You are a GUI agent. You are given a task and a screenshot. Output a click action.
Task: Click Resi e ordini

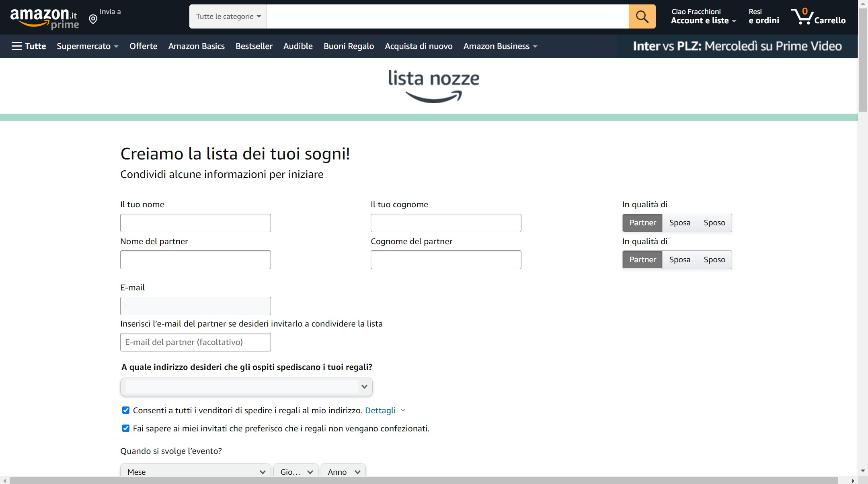click(x=763, y=16)
